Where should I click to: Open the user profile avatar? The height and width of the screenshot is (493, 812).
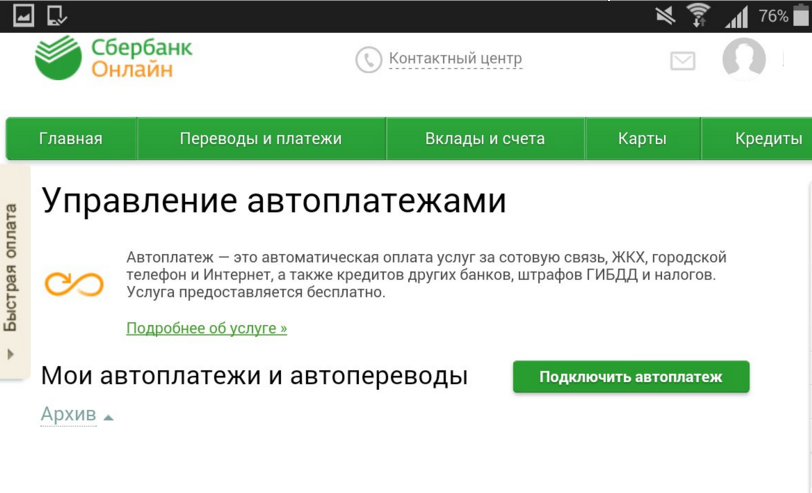(x=744, y=59)
